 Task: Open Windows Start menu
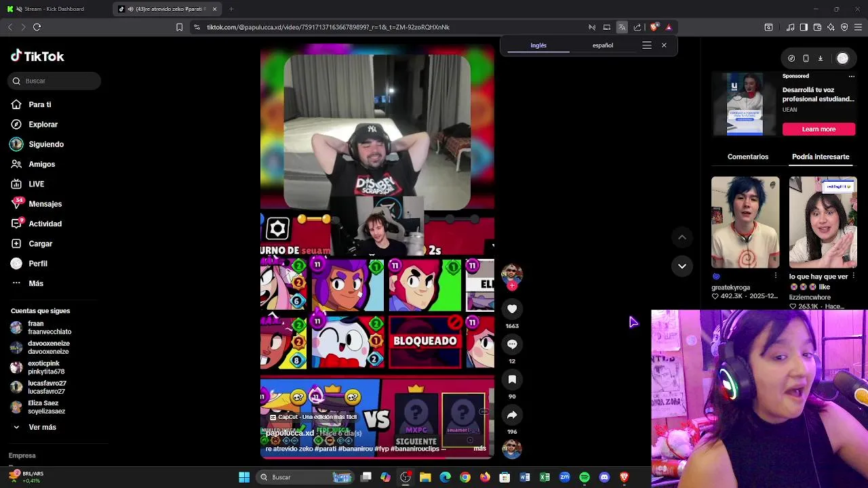(244, 477)
